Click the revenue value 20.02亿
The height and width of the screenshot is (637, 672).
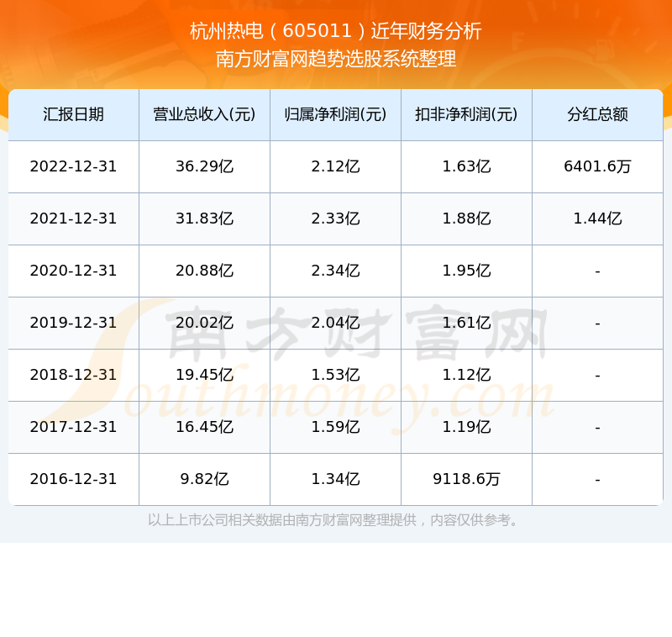tap(204, 323)
